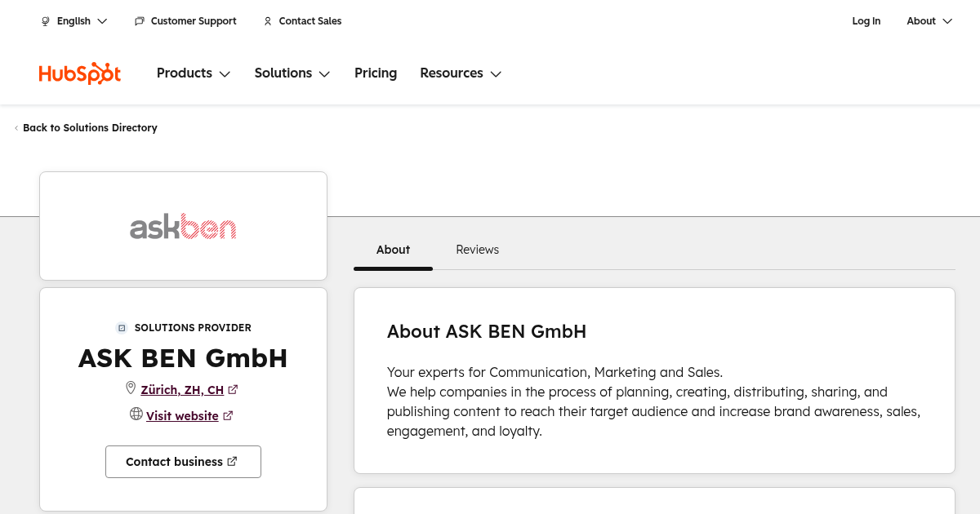980x514 pixels.
Task: Click the Contact Sales person icon
Action: (x=267, y=21)
